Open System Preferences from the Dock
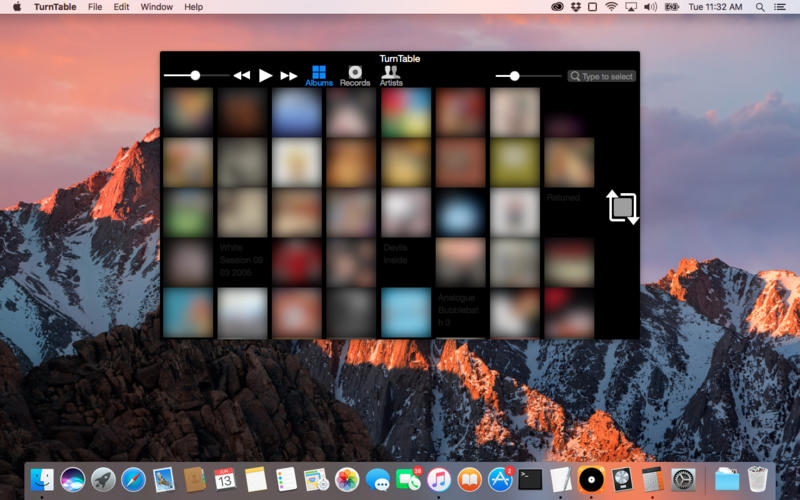800x500 pixels. 683,480
